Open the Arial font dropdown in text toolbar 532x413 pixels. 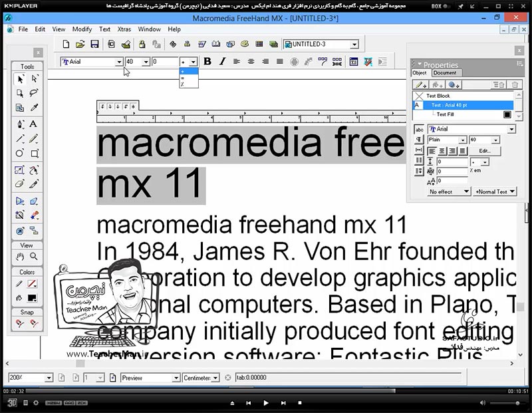pyautogui.click(x=119, y=62)
